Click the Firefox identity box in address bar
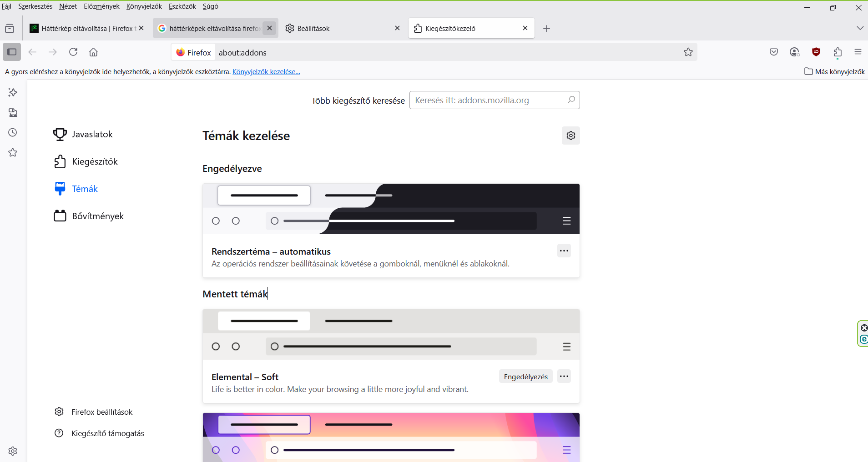 [x=193, y=52]
